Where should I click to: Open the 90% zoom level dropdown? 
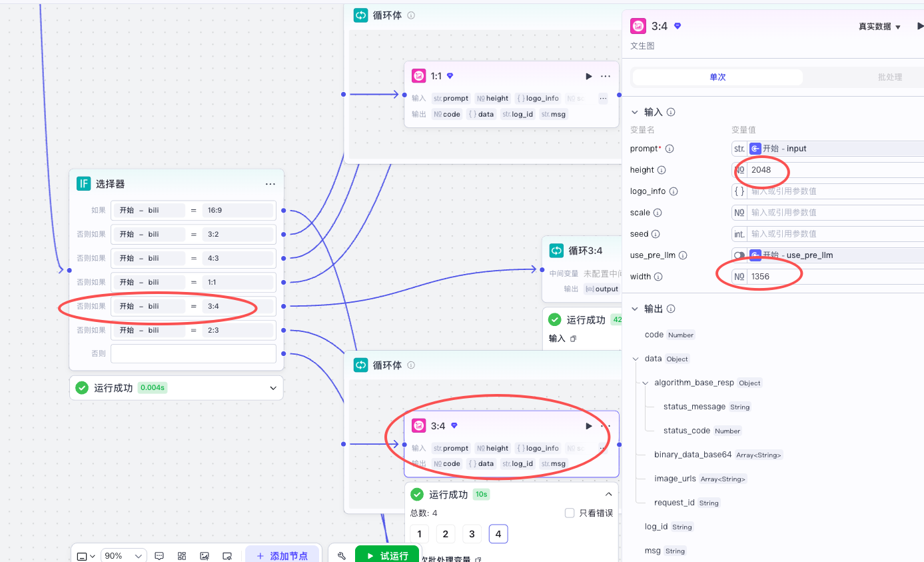(x=123, y=556)
